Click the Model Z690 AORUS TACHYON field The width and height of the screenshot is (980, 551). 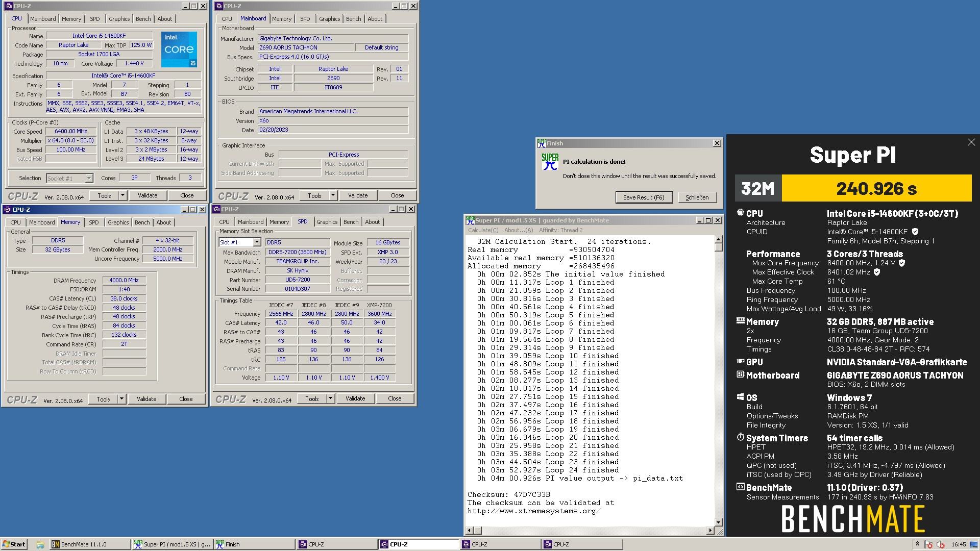(x=305, y=47)
